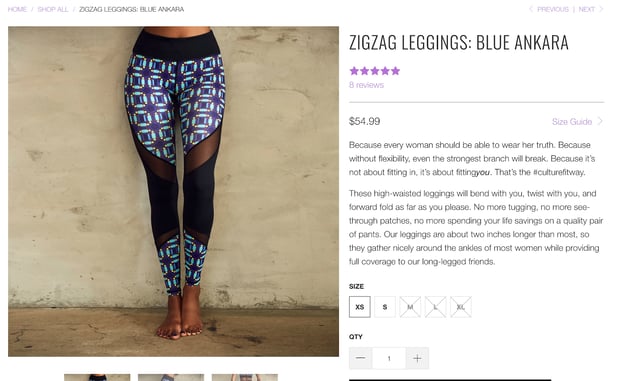624x381 pixels.
Task: Select the first product thumbnail below image
Action: 97,377
